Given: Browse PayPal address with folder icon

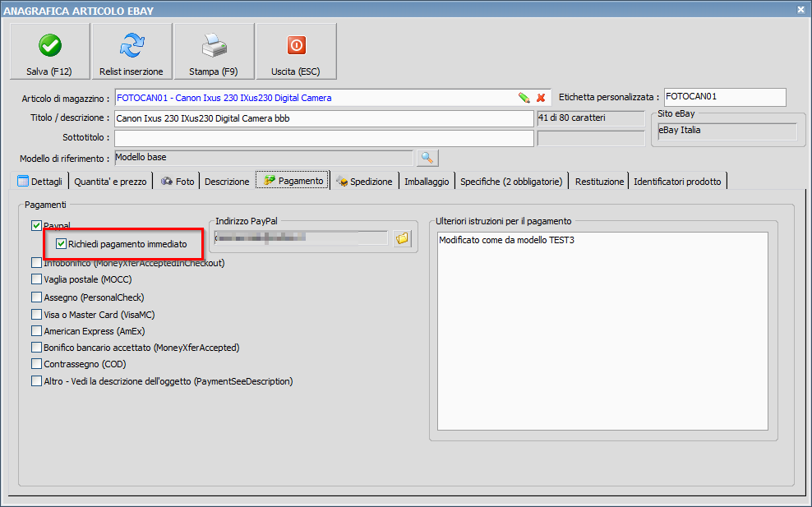Looking at the screenshot, I should pyautogui.click(x=403, y=238).
